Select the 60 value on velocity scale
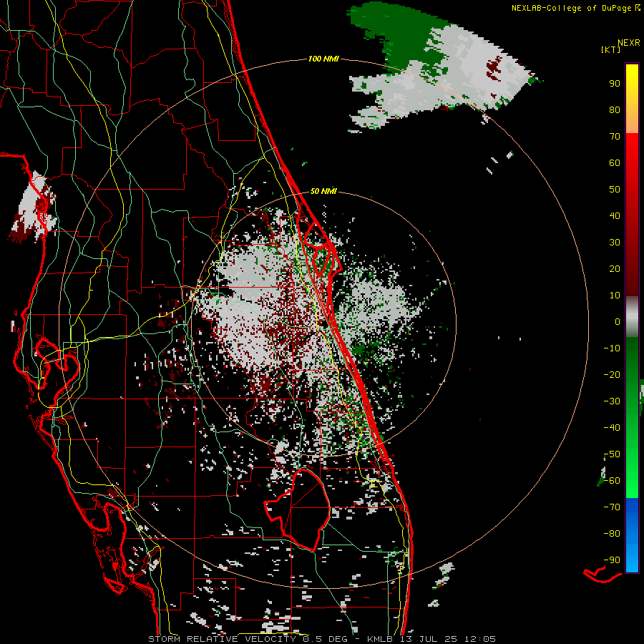Image resolution: width=644 pixels, height=644 pixels. point(615,162)
